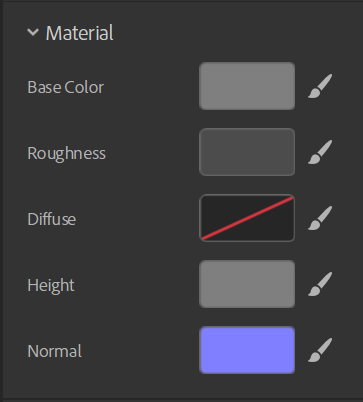
Task: Select the Base Color property label
Action: coord(66,87)
